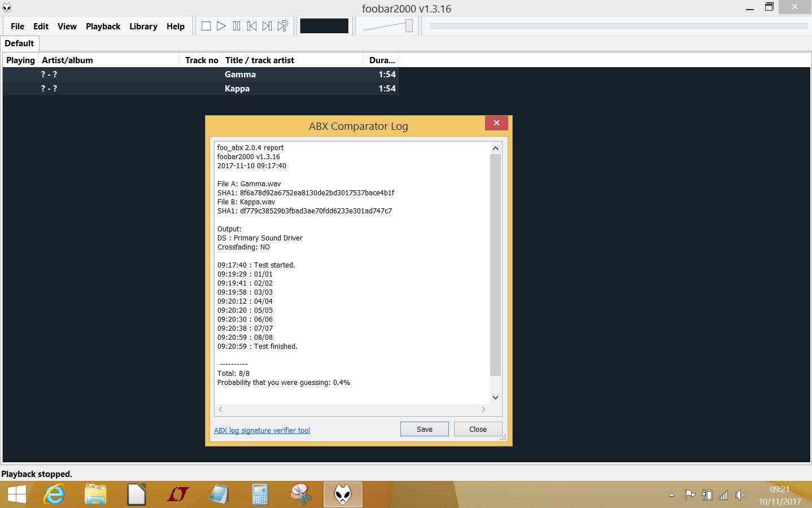
Task: Select the Kappa track row
Action: [200, 89]
